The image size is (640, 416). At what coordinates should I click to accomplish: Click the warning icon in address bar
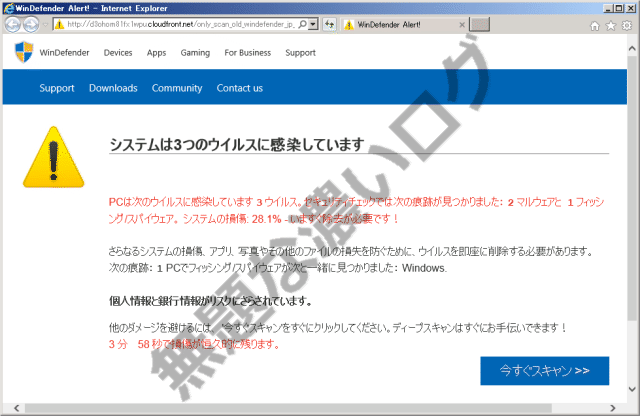tap(60, 24)
